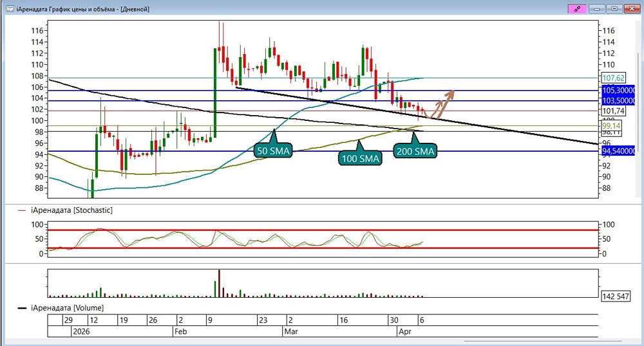This screenshot has width=644, height=346.
Task: Click the 29 date label on time axis
Action: (x=68, y=320)
